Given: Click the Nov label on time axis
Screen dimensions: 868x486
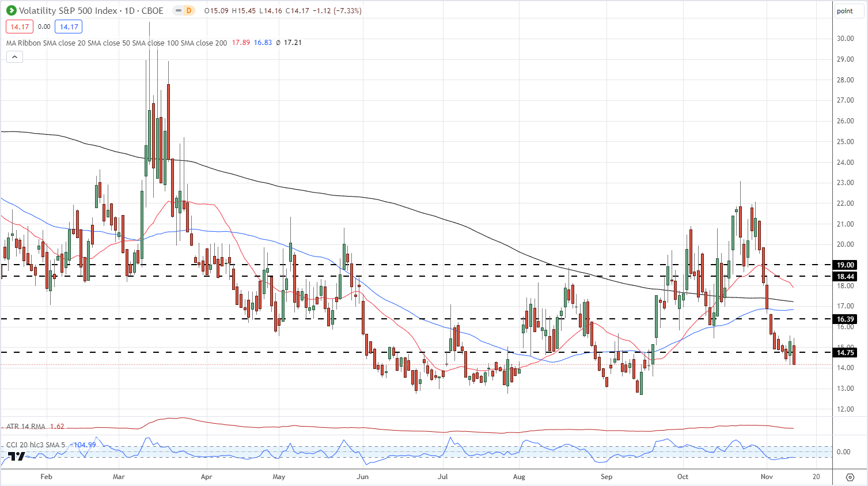Looking at the screenshot, I should point(767,477).
